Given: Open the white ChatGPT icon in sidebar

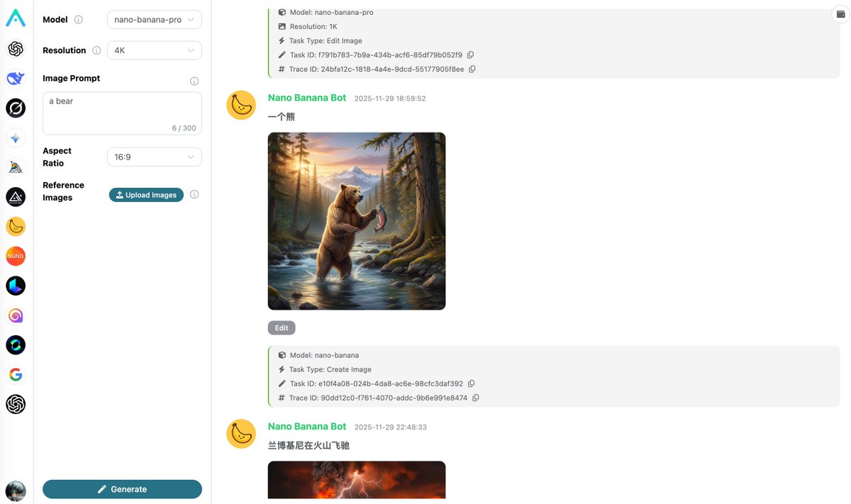Looking at the screenshot, I should click(16, 49).
